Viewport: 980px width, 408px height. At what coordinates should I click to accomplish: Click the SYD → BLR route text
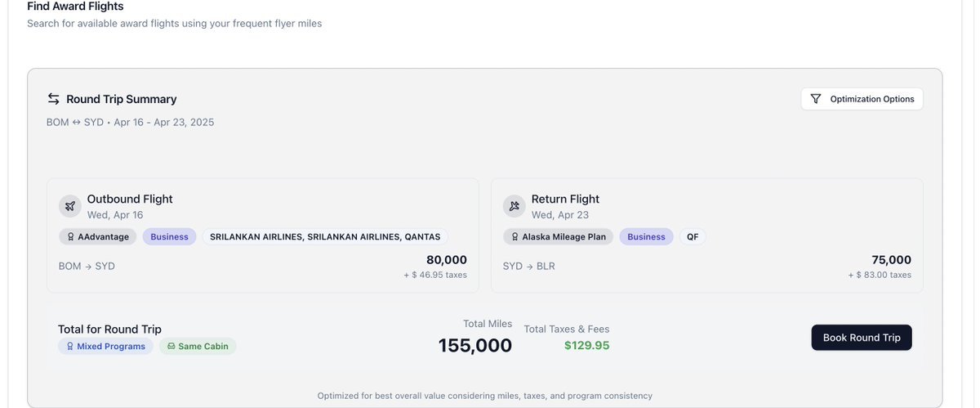(528, 267)
